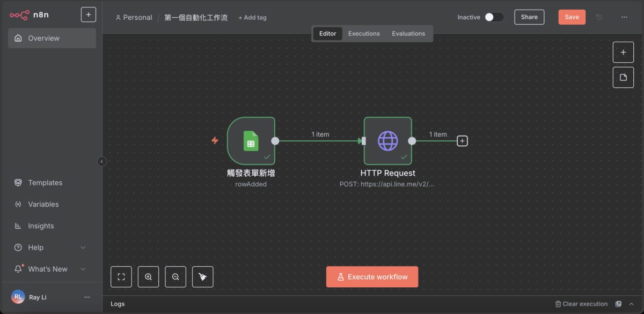Click the zoom out button
The width and height of the screenshot is (644, 314).
click(175, 277)
